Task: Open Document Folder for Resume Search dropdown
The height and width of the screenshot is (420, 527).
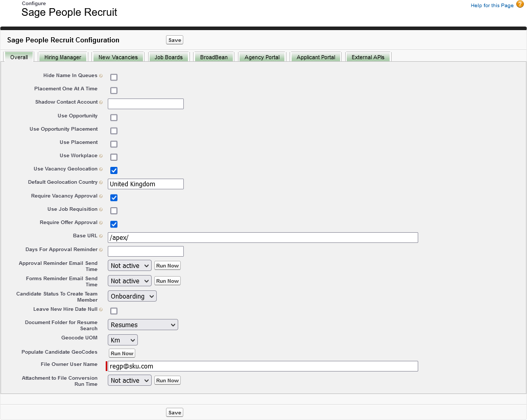Action: 143,325
